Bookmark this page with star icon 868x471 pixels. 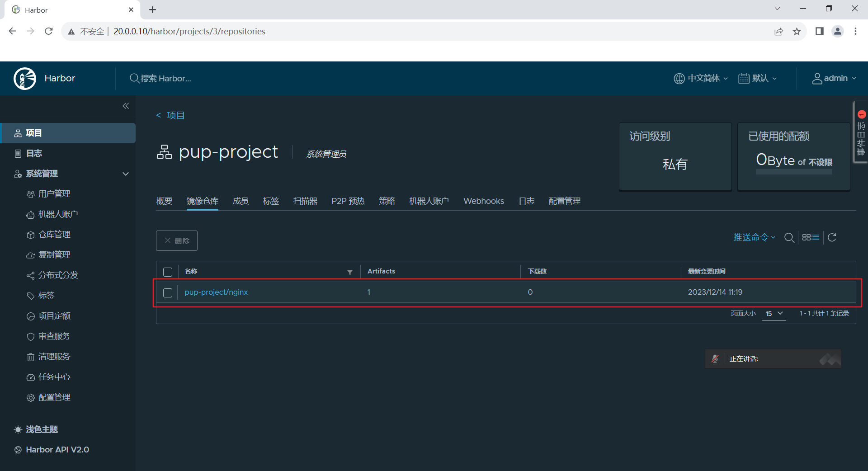tap(797, 31)
